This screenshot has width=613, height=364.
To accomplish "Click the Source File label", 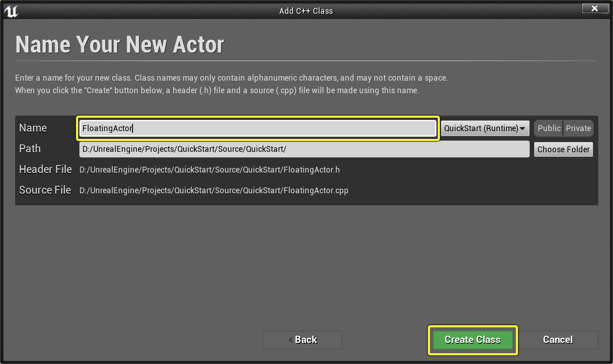I will click(45, 190).
